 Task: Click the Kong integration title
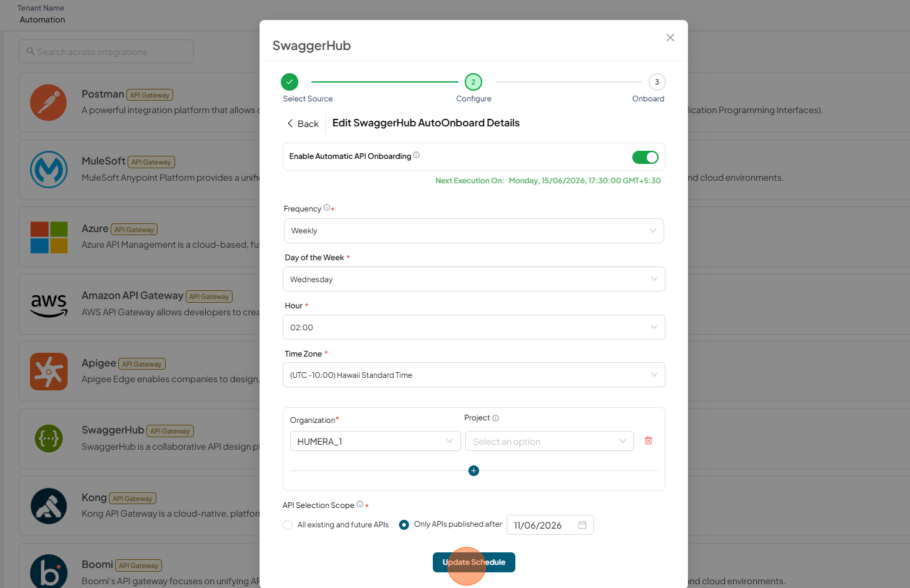click(x=94, y=497)
